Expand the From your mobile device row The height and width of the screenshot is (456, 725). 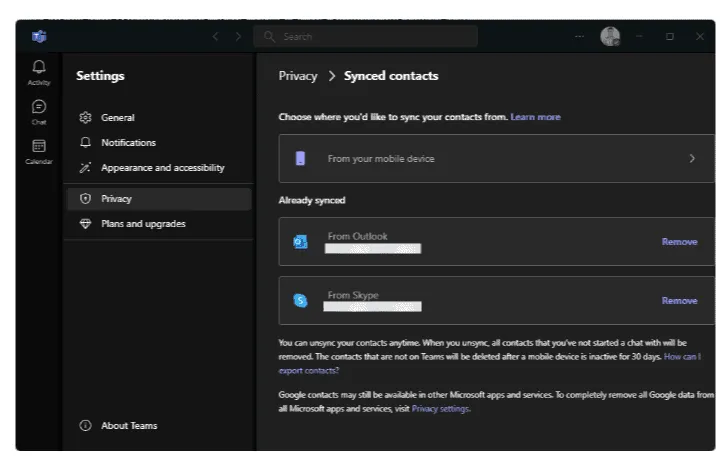click(497, 158)
